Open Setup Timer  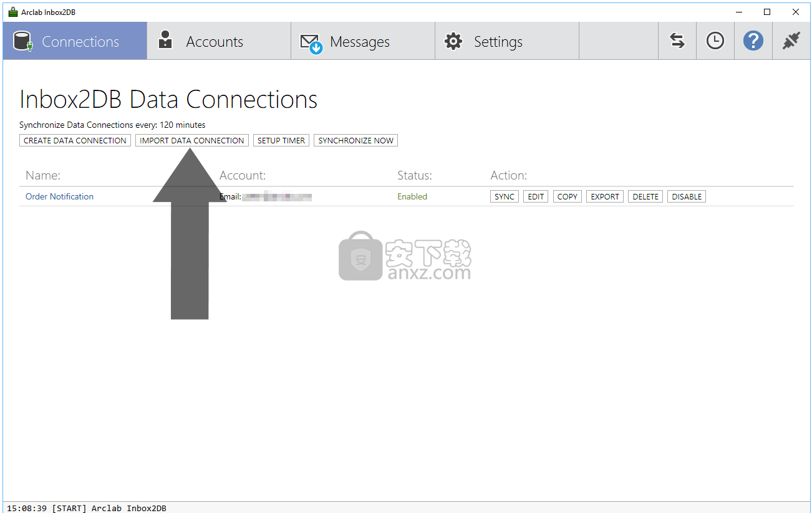click(x=281, y=140)
